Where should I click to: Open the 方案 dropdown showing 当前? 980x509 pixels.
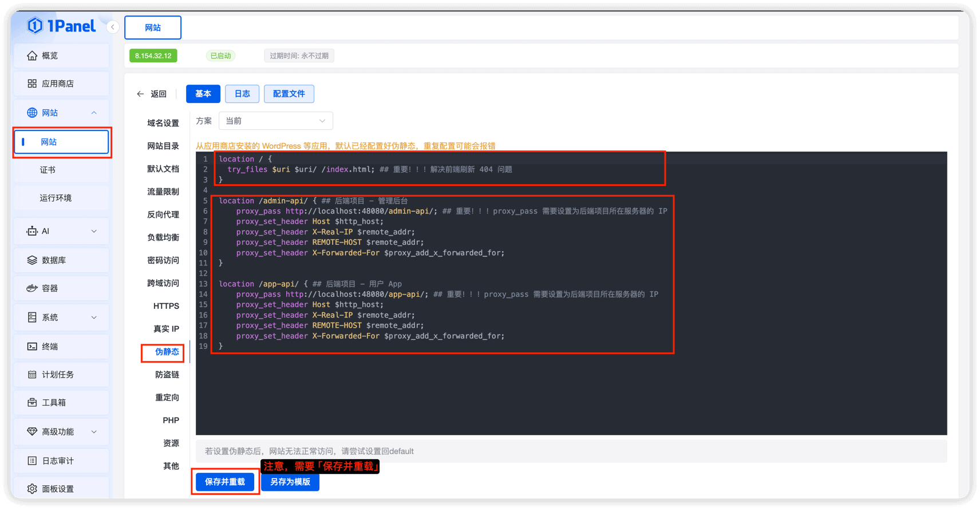[275, 121]
